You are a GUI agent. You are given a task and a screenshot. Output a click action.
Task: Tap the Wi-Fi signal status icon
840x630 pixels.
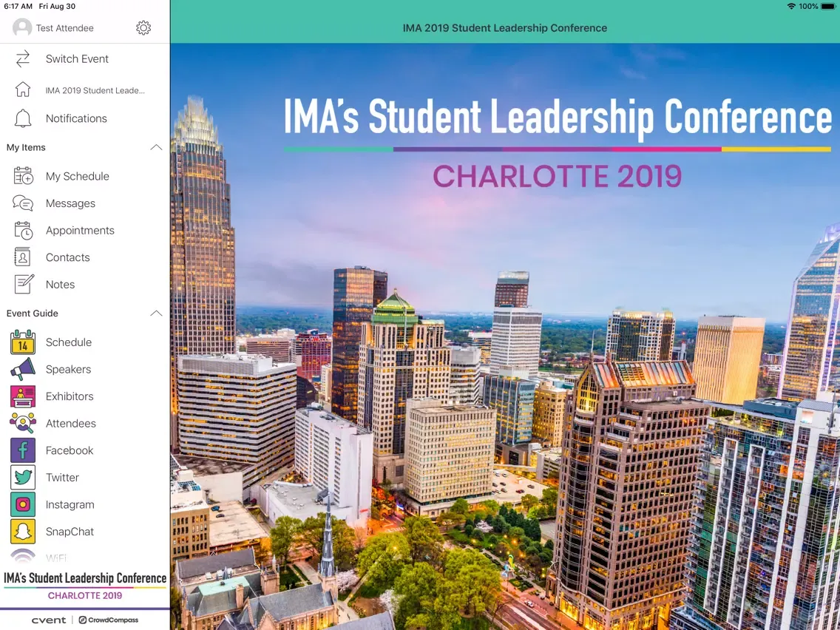pos(791,7)
